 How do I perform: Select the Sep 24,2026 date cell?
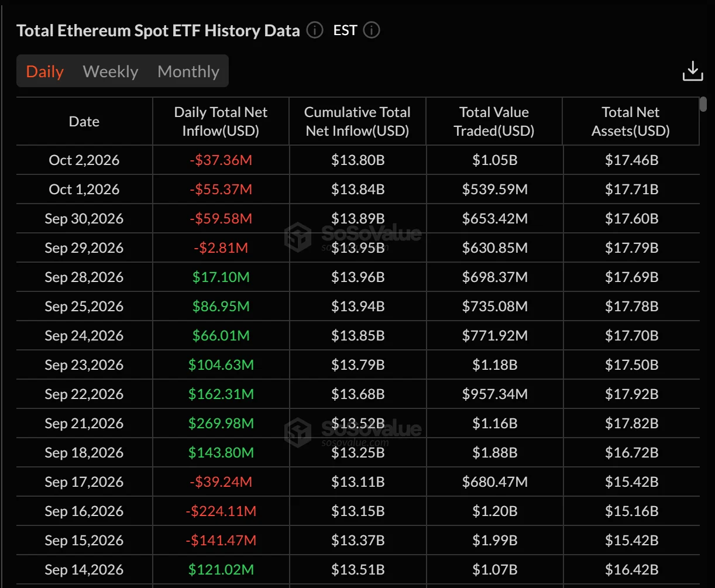84,335
